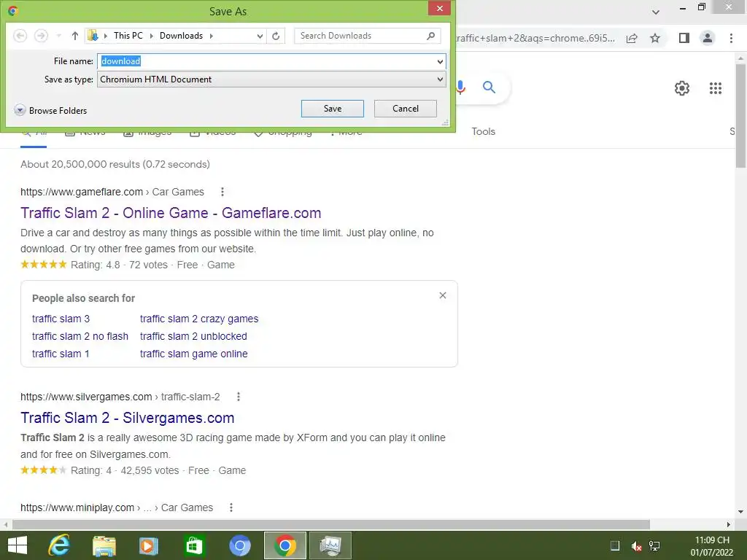Image resolution: width=747 pixels, height=560 pixels.
Task: Open the Save as type dropdown
Action: click(271, 79)
